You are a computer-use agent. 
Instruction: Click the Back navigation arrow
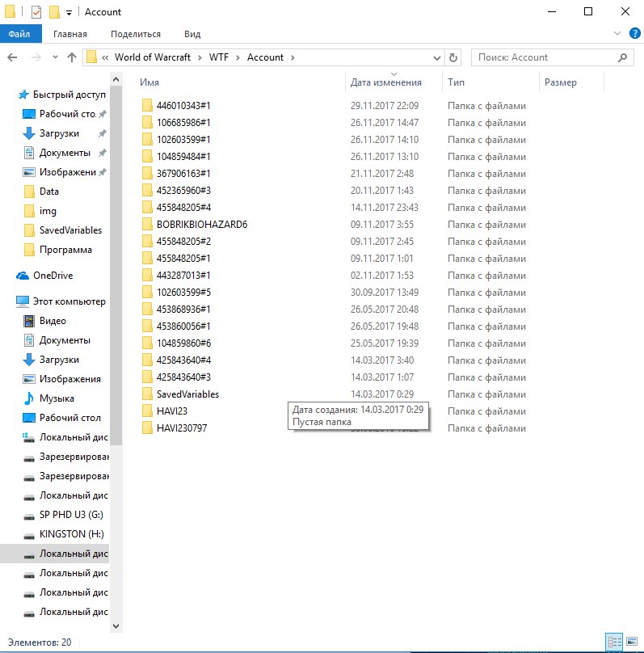click(x=12, y=57)
